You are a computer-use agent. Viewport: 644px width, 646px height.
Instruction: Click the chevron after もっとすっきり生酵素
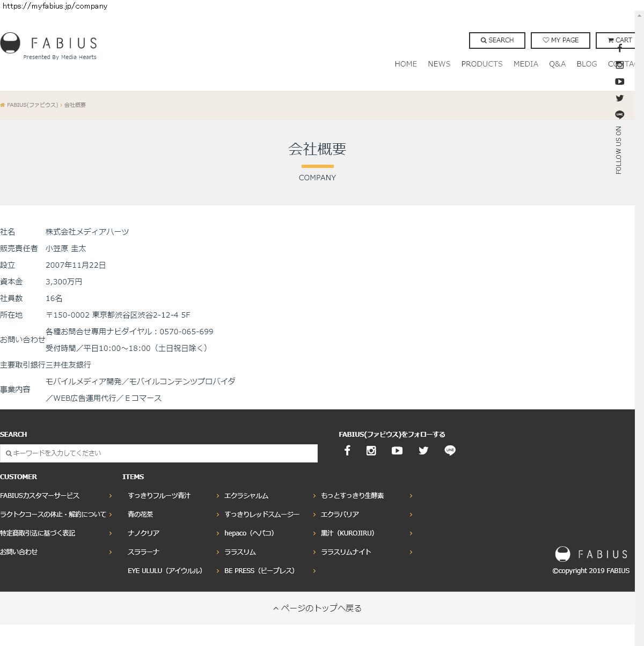click(411, 496)
